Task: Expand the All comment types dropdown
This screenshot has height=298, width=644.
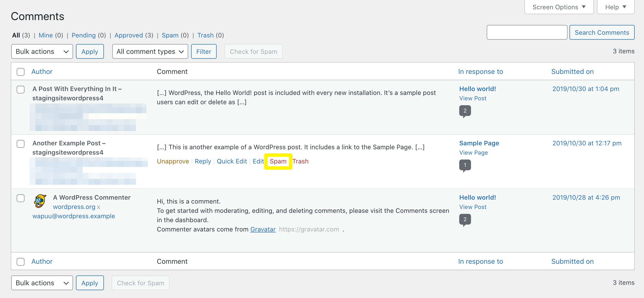Action: (x=150, y=51)
